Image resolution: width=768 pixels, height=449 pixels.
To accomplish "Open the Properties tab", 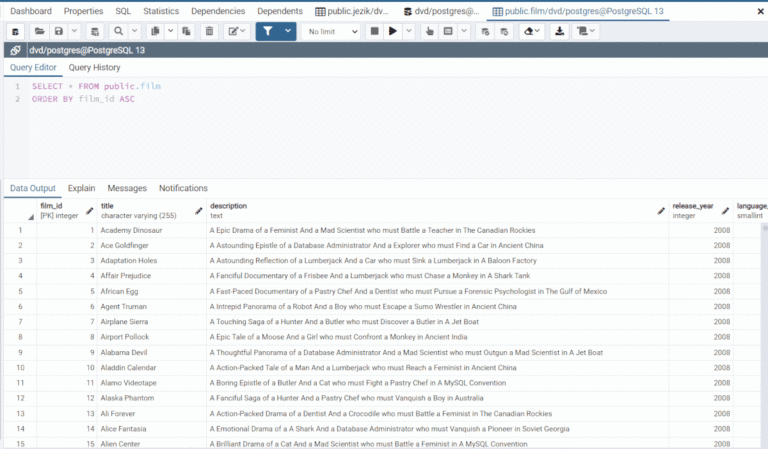I will [83, 11].
